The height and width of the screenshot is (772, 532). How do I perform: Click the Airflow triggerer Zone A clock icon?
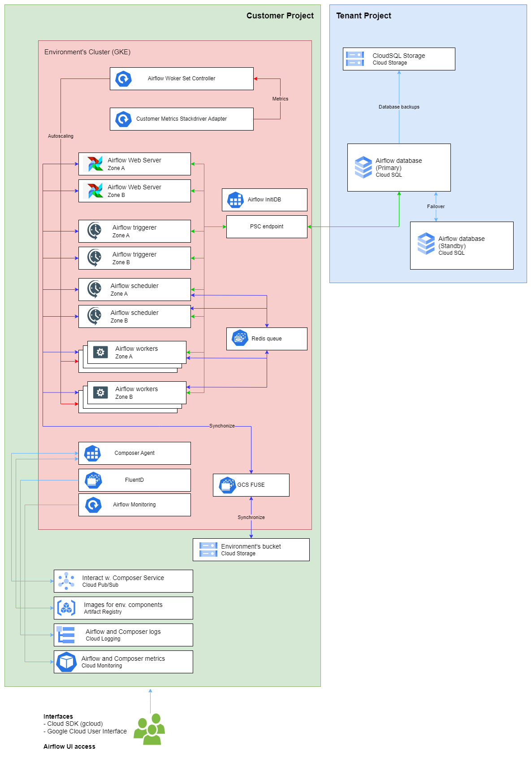click(x=94, y=231)
